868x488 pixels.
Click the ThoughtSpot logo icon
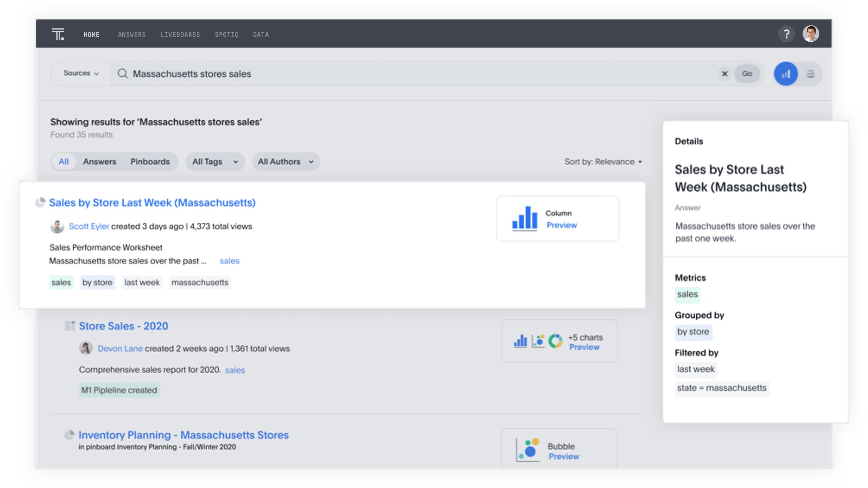pos(58,34)
